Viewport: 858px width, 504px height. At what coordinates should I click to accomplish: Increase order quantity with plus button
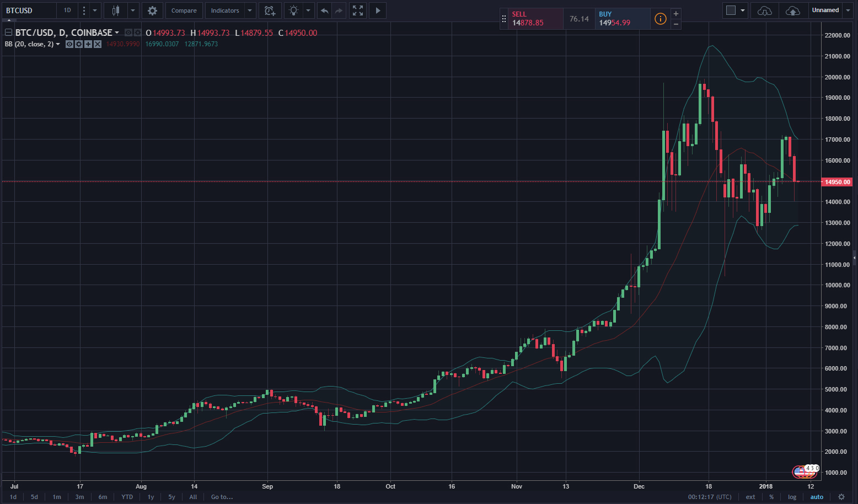676,14
